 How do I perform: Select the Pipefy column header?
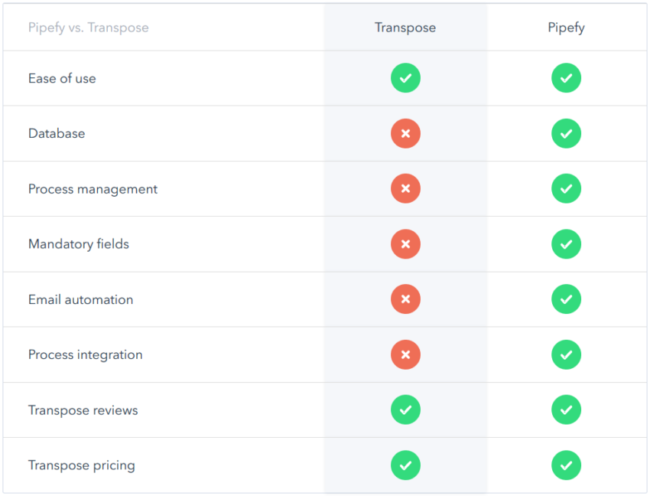(566, 27)
